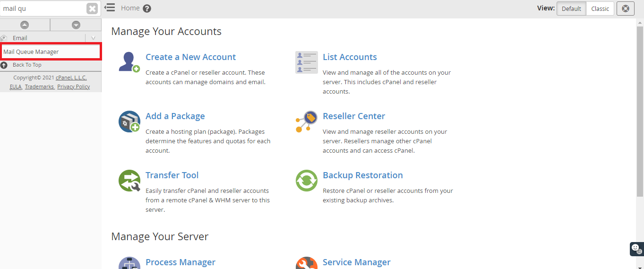Click the up arrow collapse-all button in sidebar
The height and width of the screenshot is (269, 644).
point(25,25)
